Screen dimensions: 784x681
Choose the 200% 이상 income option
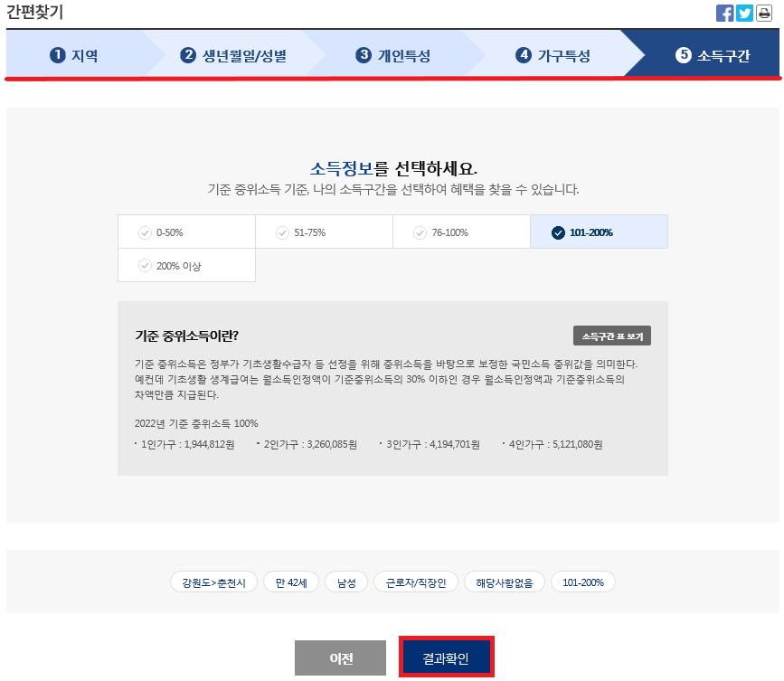pyautogui.click(x=186, y=266)
